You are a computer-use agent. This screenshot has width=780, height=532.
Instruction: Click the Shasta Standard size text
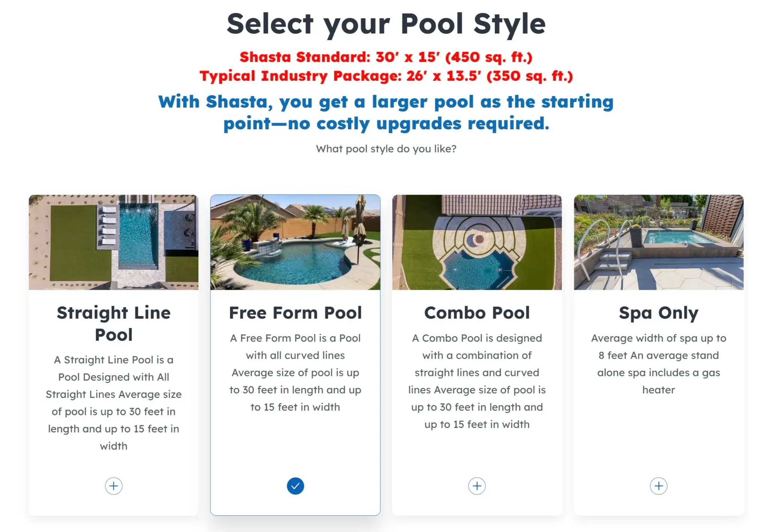pyautogui.click(x=387, y=57)
